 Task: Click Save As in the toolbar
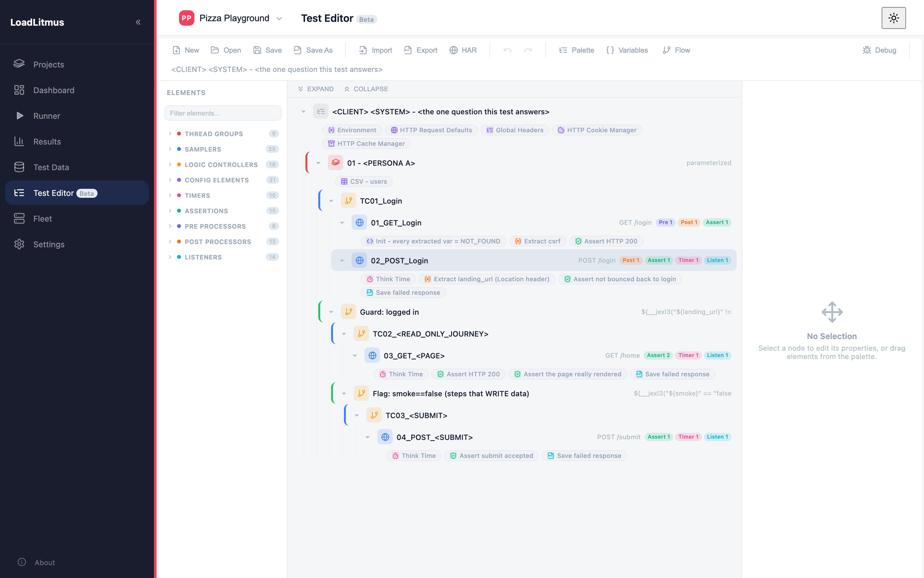point(313,50)
